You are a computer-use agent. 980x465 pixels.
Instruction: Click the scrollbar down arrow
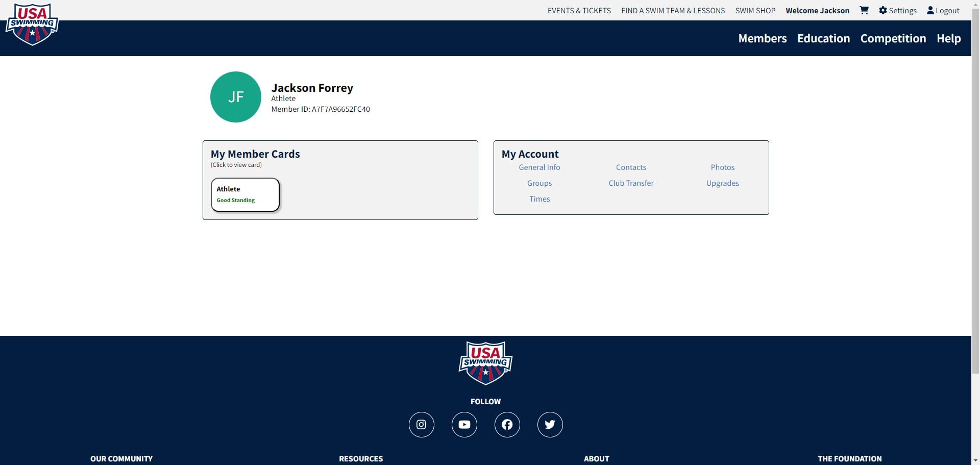click(975, 461)
